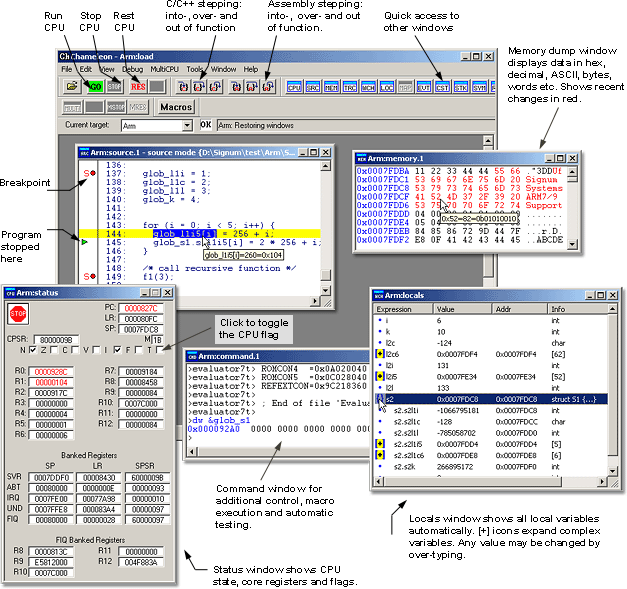Click the CPSR value field
This screenshot has height=589, width=627.
tap(56, 340)
